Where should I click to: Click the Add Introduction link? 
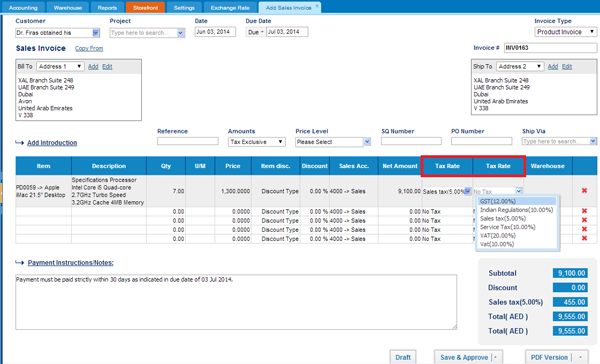pos(52,143)
